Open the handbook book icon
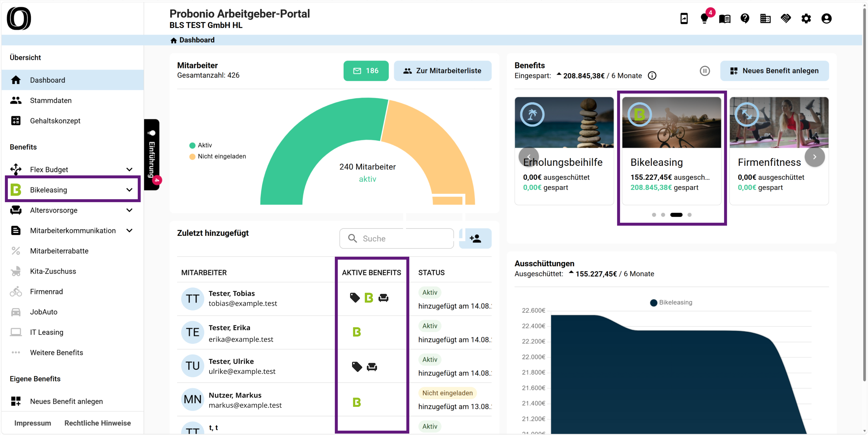Viewport: 868px width, 435px height. pos(724,18)
